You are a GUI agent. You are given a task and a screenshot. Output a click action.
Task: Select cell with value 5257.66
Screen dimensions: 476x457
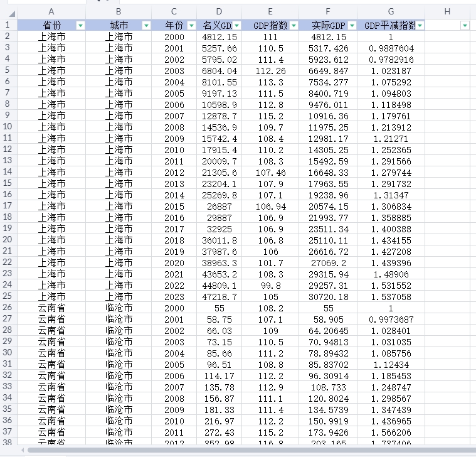click(219, 48)
